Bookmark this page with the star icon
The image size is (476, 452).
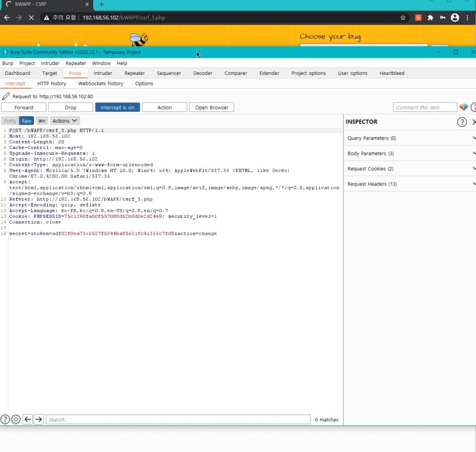[403, 18]
